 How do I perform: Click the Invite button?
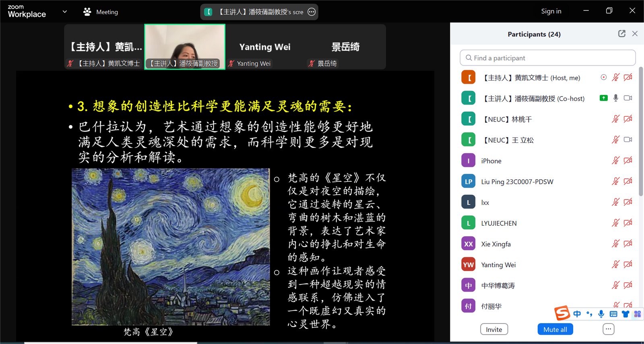494,330
